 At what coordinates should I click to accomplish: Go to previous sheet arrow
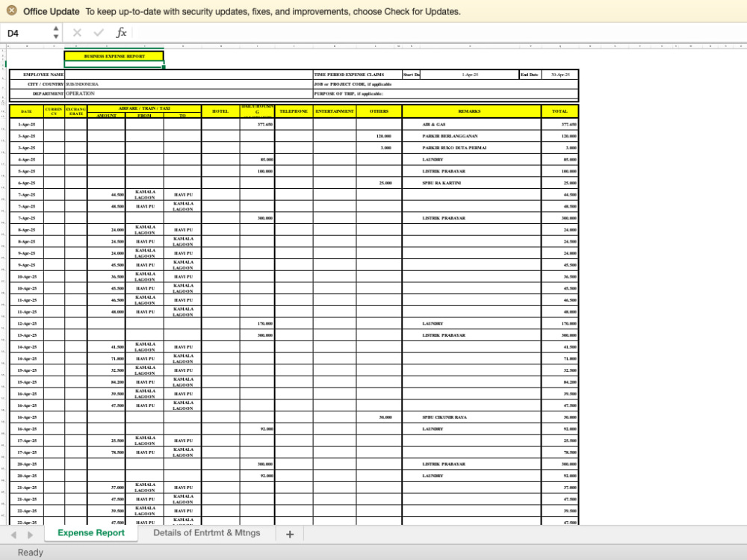pos(13,535)
